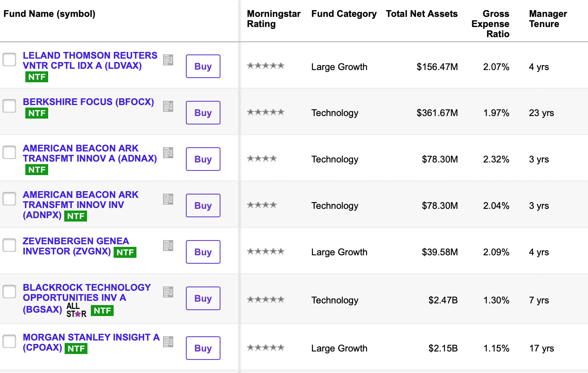Click the All Star badge on BGSAX

pos(76,310)
